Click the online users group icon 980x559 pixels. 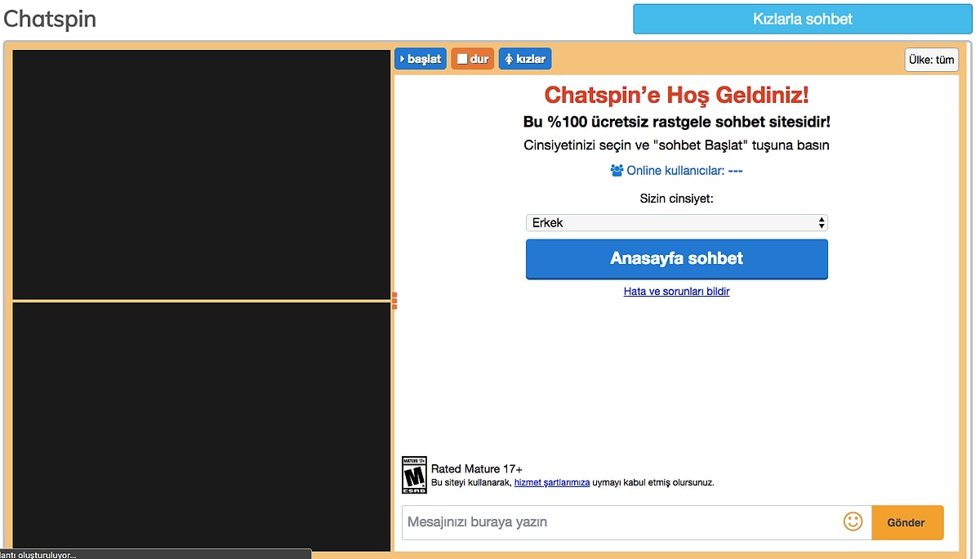(x=617, y=171)
